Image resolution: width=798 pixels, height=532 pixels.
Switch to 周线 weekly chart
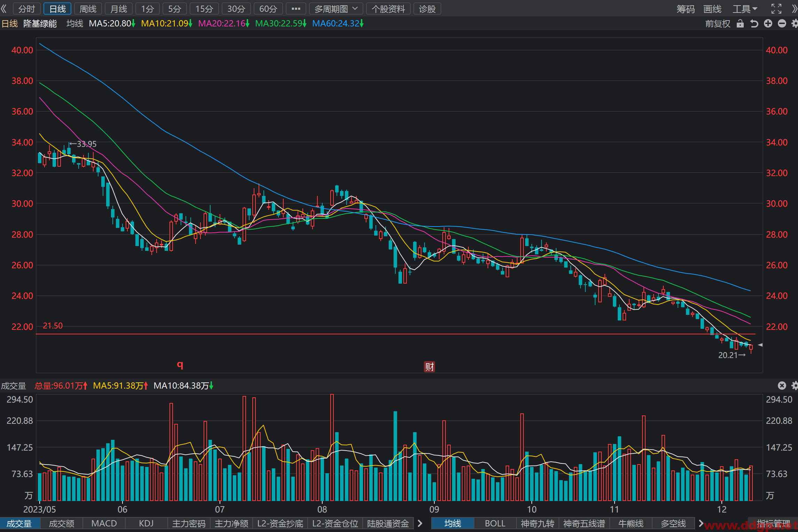[88, 9]
